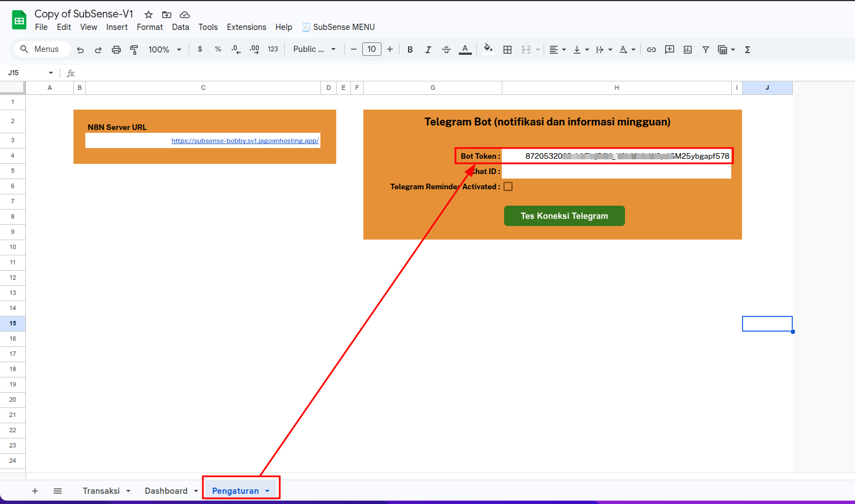
Task: Click the Insert chart icon
Action: (688, 50)
